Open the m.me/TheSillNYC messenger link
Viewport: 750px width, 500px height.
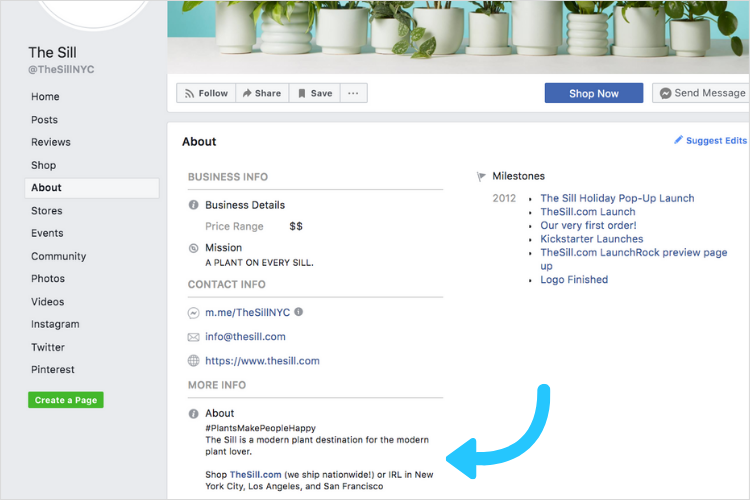click(247, 312)
